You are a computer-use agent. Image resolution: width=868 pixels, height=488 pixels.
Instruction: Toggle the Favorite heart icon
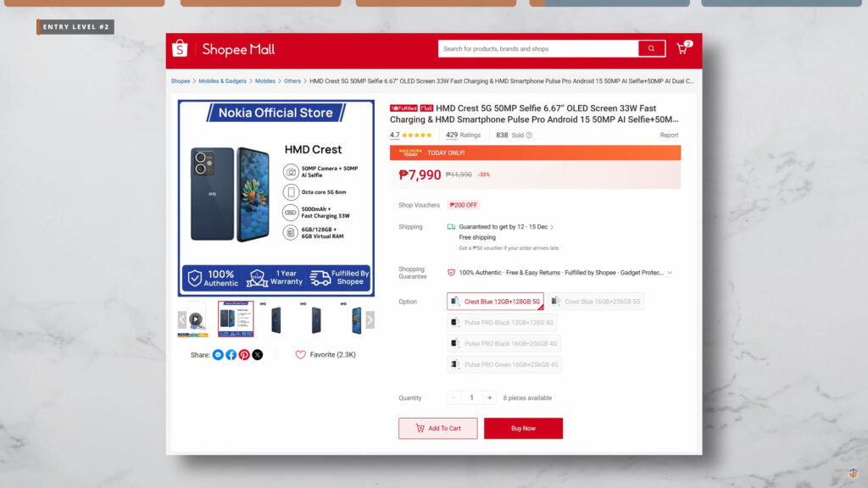click(301, 355)
